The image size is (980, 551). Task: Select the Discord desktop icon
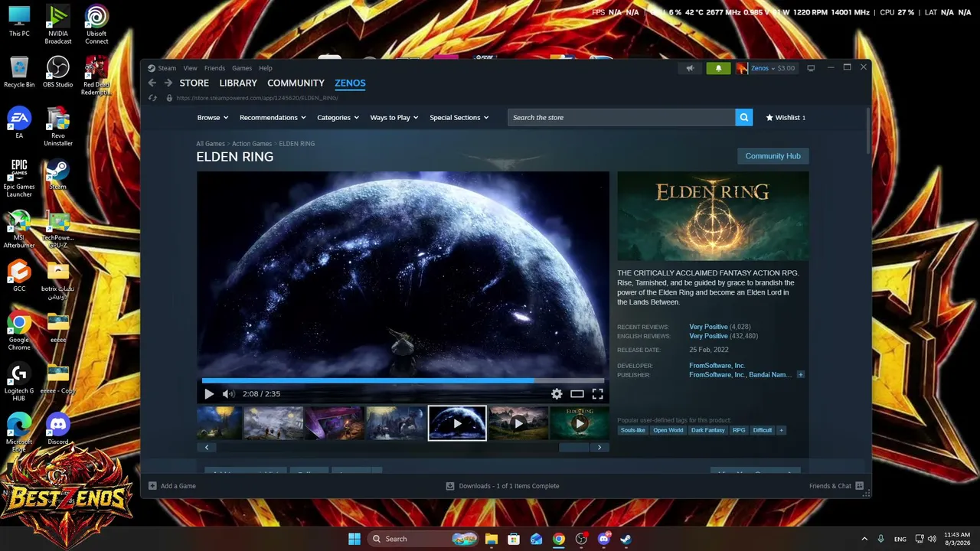pos(57,429)
